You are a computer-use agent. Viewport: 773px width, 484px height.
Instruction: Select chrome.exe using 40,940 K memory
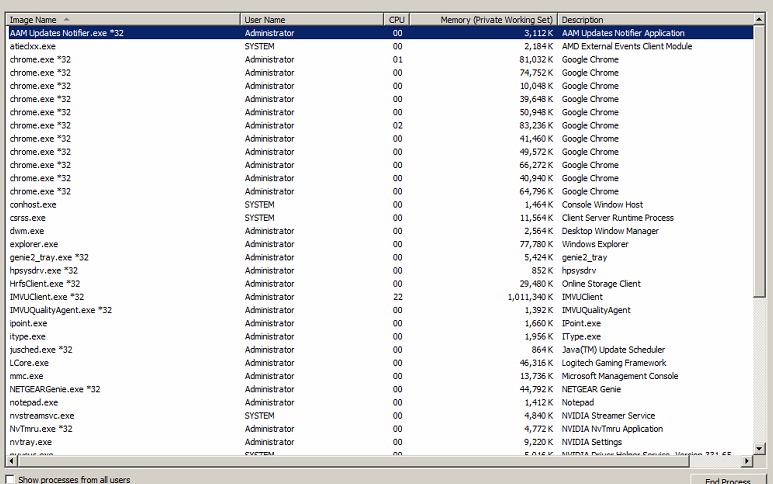click(380, 178)
